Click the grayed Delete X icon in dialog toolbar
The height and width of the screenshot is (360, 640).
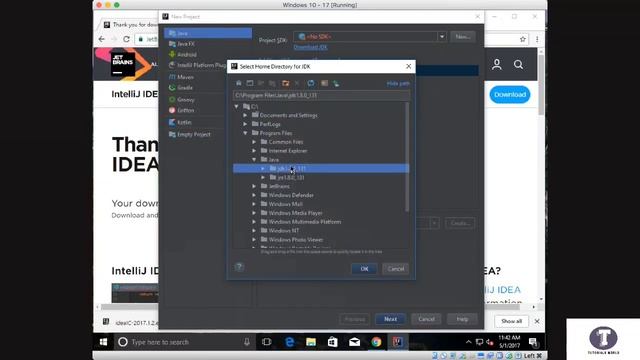(x=297, y=83)
